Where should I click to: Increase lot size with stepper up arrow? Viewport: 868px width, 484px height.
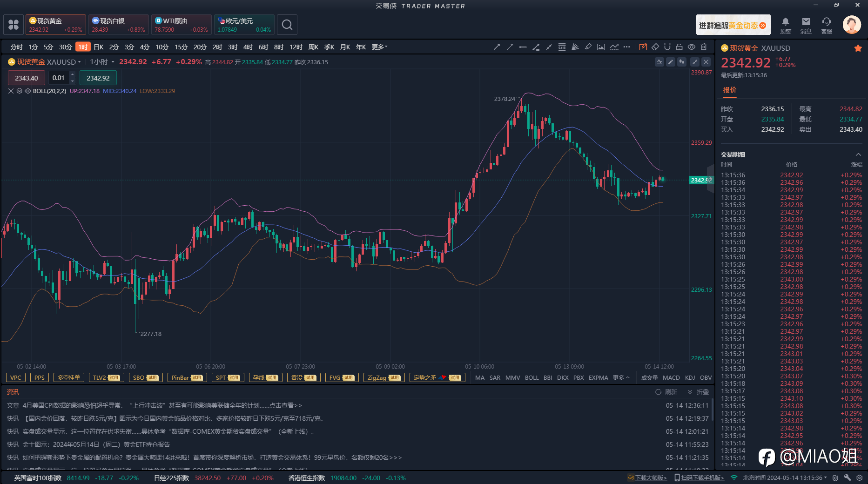click(x=72, y=75)
